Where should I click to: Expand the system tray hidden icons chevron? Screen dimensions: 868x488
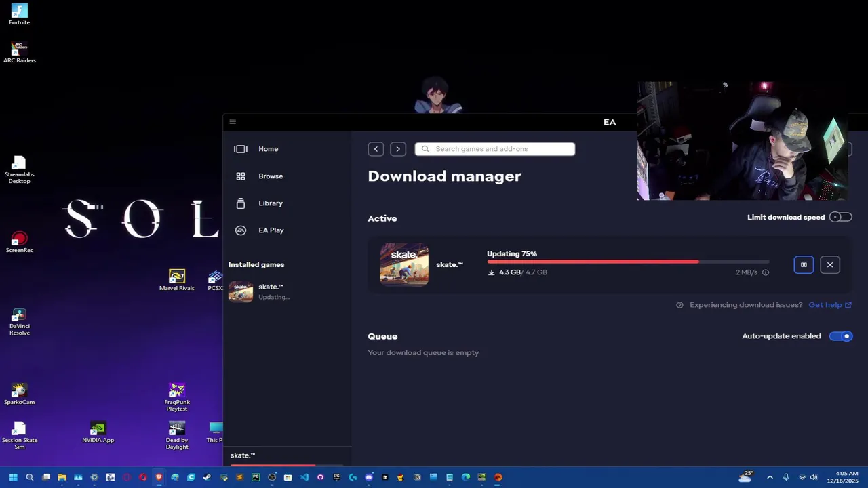(770, 477)
